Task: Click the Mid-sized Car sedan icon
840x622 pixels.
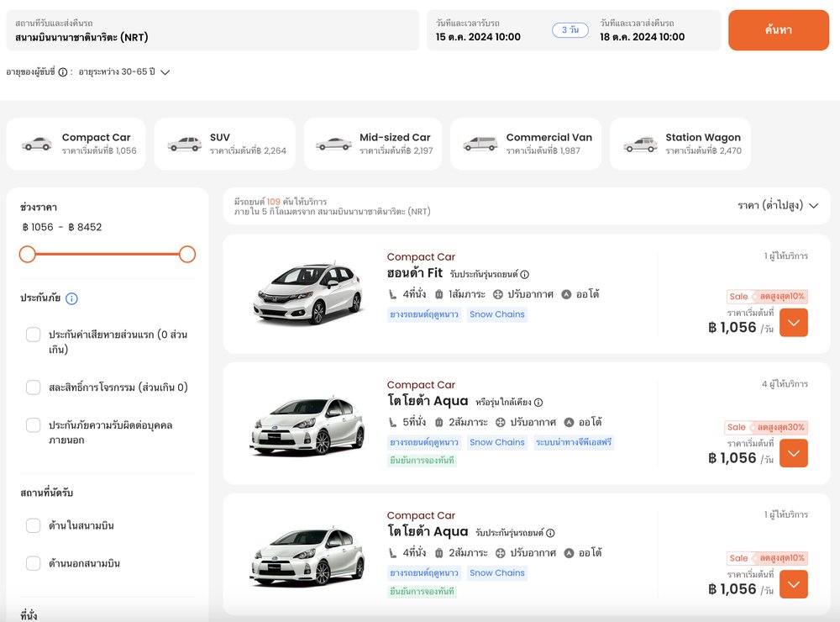Action: tap(333, 144)
